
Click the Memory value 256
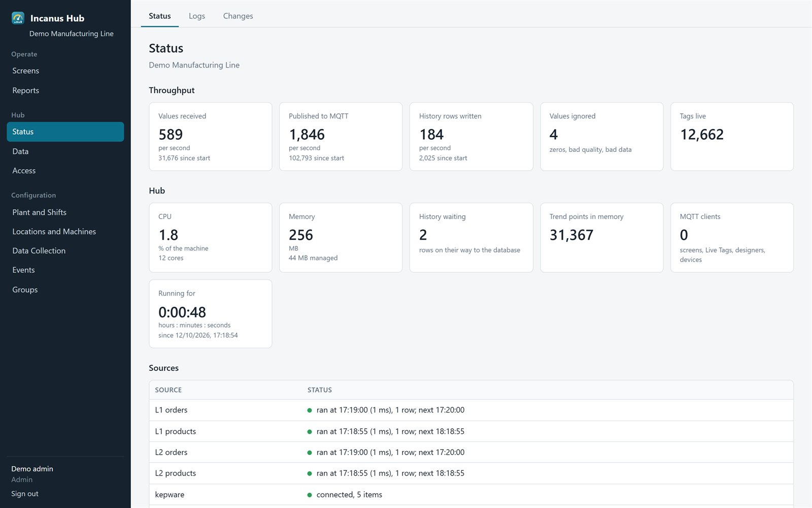pyautogui.click(x=301, y=235)
